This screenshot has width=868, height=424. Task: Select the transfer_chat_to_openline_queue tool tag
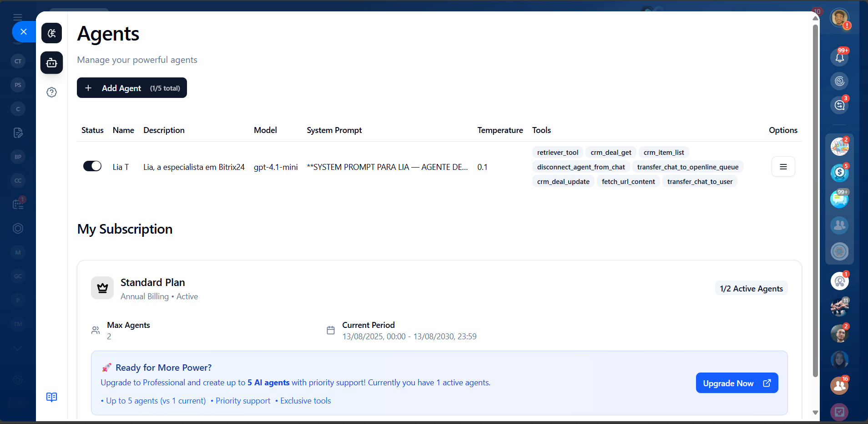pyautogui.click(x=687, y=167)
